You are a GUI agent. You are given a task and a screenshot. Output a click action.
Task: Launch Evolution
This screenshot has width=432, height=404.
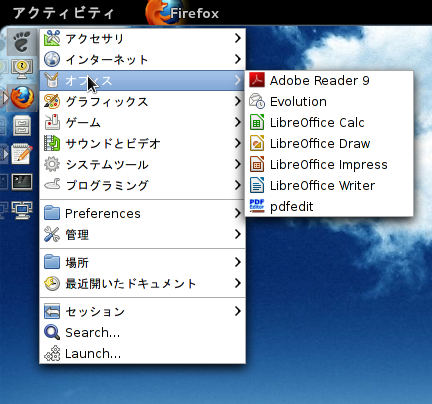point(329,101)
